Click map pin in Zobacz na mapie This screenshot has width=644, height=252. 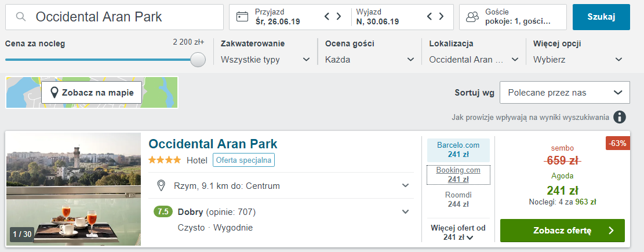coord(54,92)
